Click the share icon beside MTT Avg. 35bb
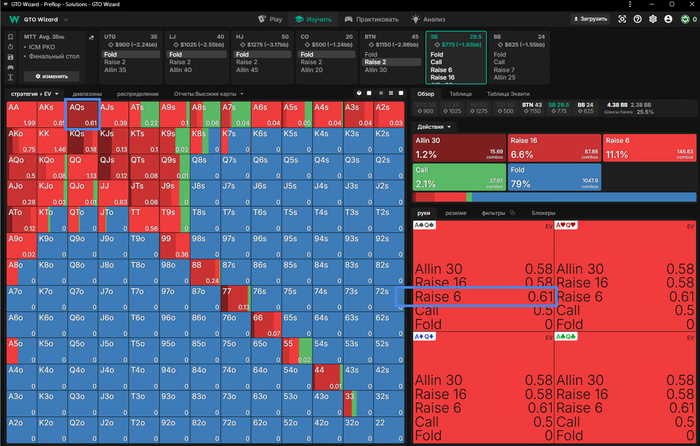700x446 pixels. point(92,38)
